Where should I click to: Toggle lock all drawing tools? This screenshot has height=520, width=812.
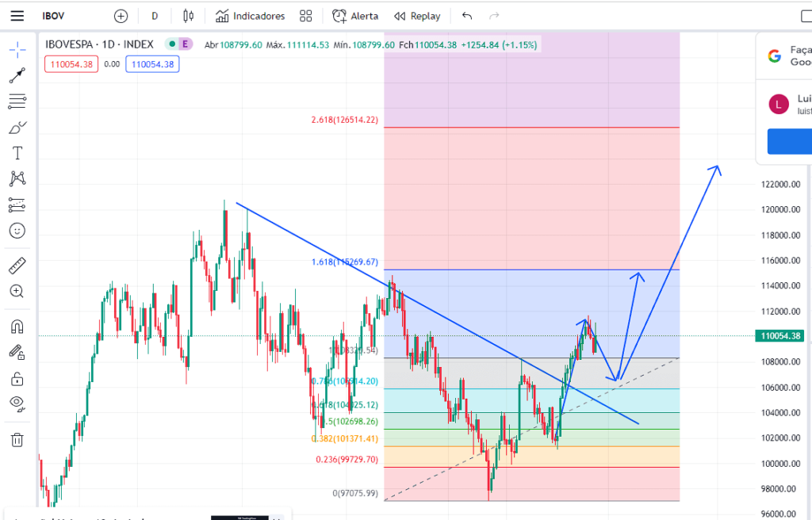17,377
